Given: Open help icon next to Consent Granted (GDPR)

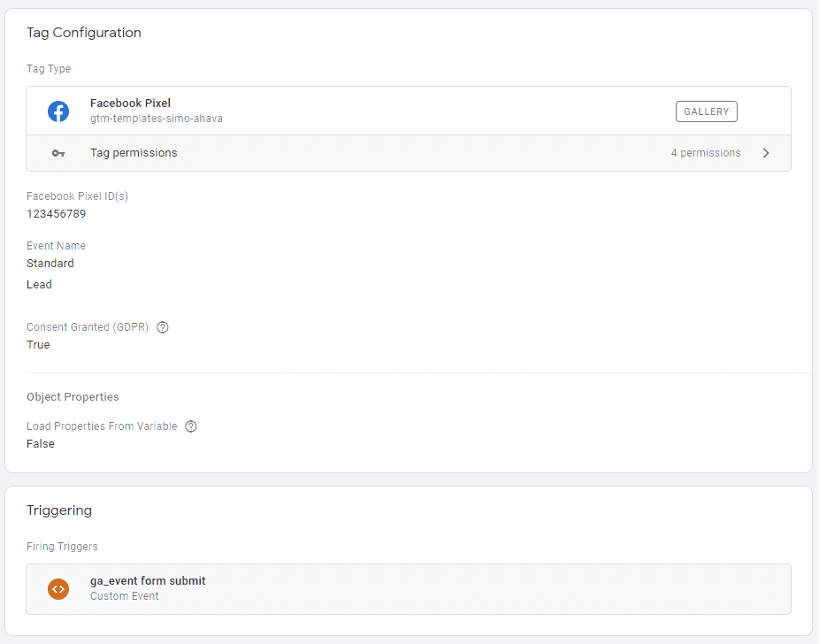Looking at the screenshot, I should coord(163,327).
